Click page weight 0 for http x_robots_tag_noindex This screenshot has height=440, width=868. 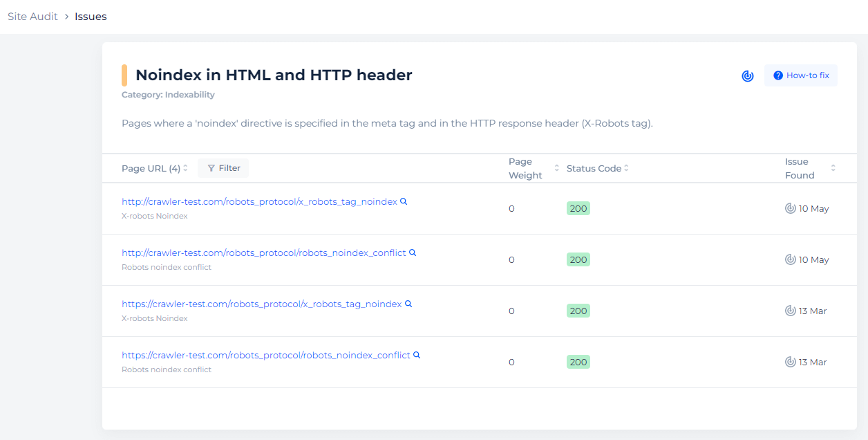pyautogui.click(x=511, y=208)
